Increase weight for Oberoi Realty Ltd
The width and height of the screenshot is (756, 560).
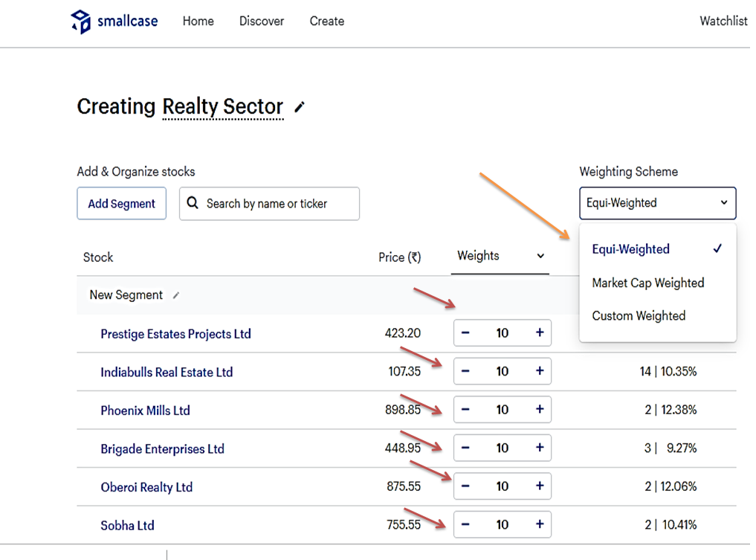tap(540, 486)
